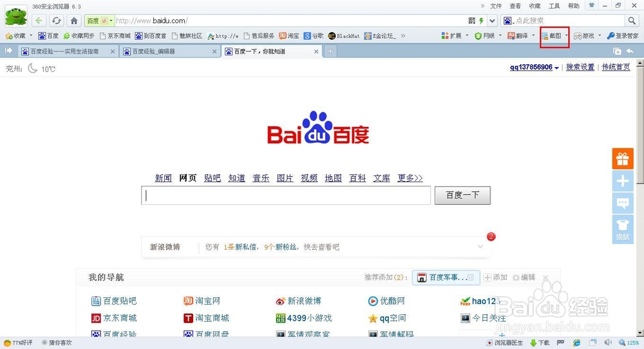Image resolution: width=644 pixels, height=349 pixels.
Task: Click the plus icon on right sidebar
Action: [x=623, y=181]
